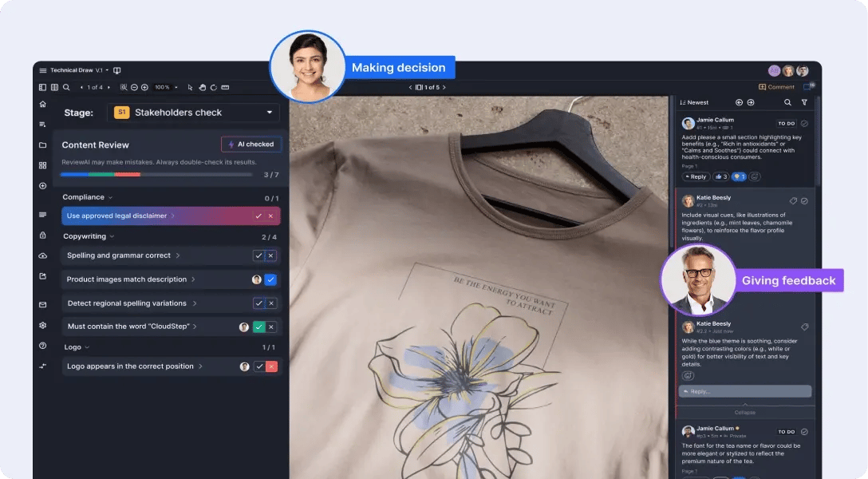
Task: Mark 'Use approved legal disclaimer' as failed
Action: pos(269,215)
